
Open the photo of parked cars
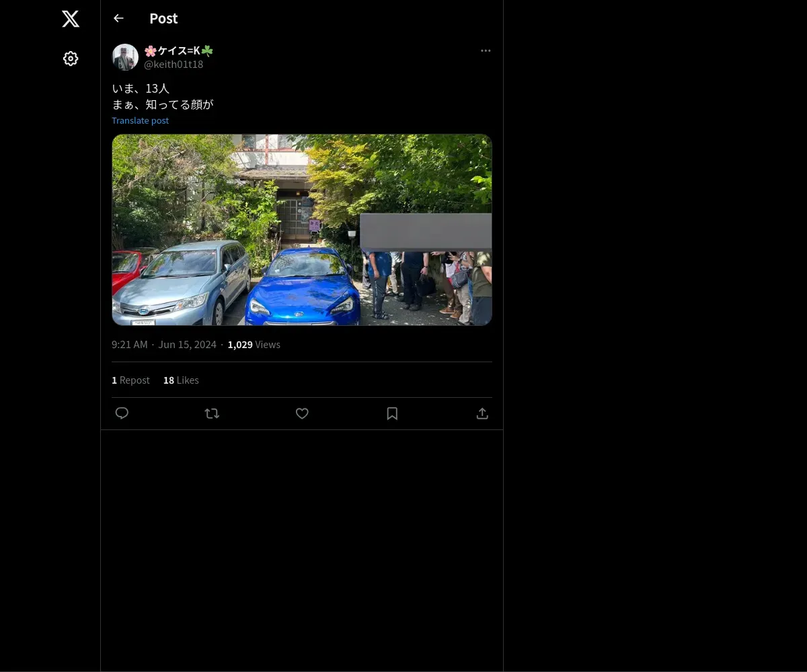[x=302, y=230]
